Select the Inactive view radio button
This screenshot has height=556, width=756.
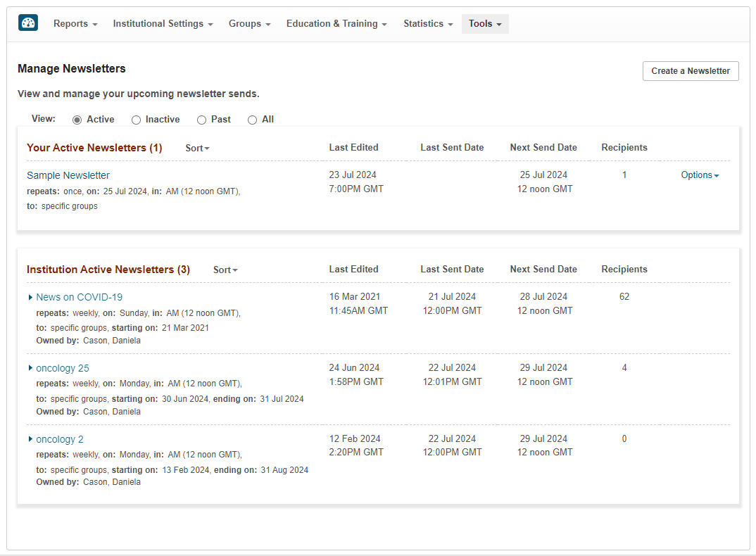(x=137, y=120)
